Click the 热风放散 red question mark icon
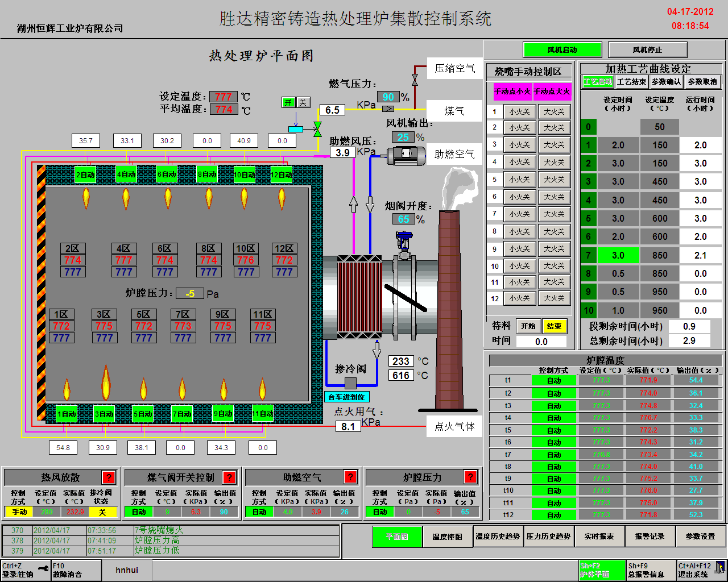728x582 pixels. point(109,477)
